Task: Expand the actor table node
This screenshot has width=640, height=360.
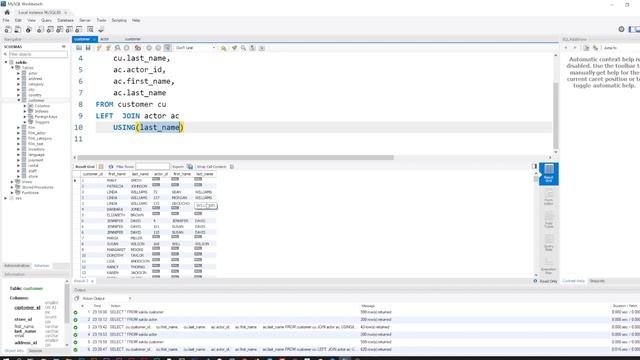Action: coord(18,73)
